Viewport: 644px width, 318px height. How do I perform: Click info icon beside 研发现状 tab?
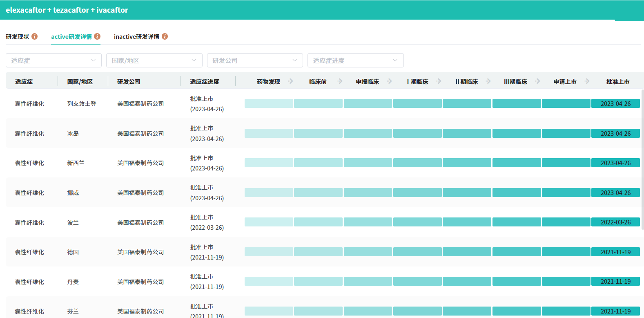[x=35, y=36]
